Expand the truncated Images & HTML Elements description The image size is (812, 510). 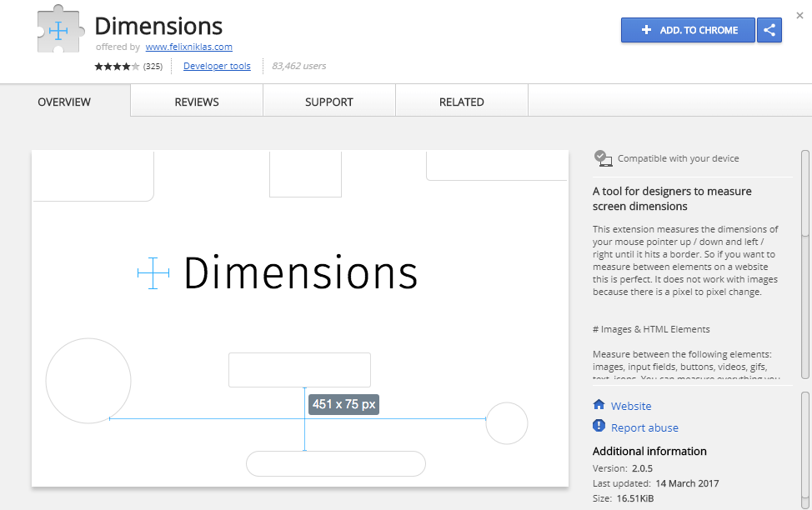coord(685,379)
